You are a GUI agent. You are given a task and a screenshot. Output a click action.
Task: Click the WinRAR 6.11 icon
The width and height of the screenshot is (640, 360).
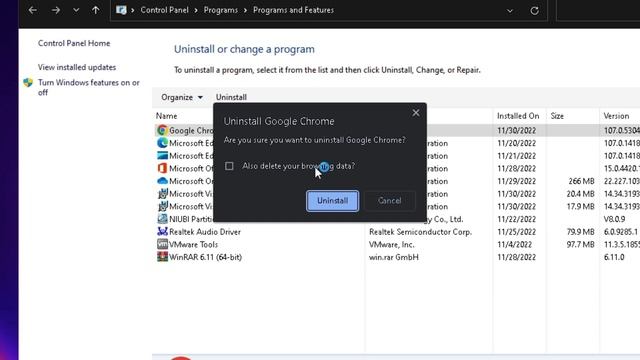[162, 257]
